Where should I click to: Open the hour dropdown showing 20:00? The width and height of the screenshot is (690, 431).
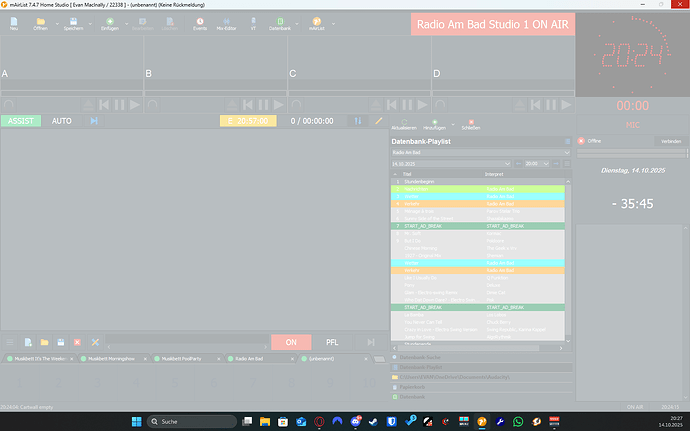546,163
